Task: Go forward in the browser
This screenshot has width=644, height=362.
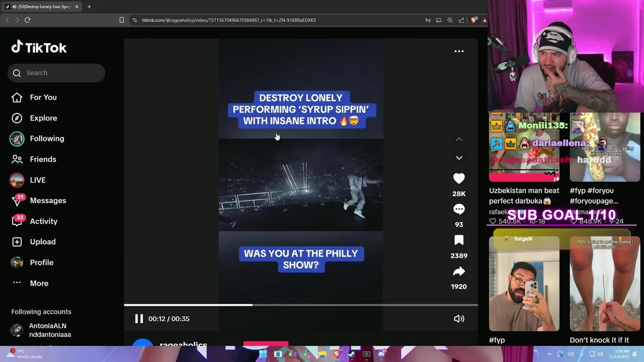Action: 17,20
